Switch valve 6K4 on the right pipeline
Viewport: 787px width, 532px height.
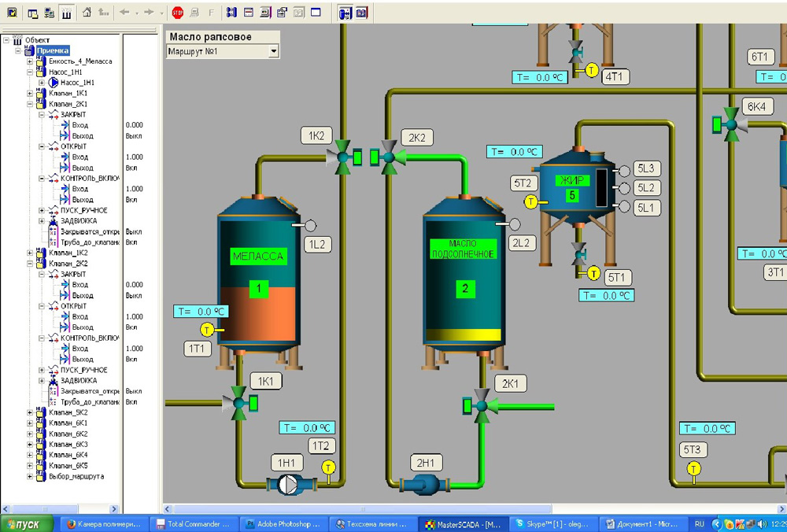click(x=731, y=124)
